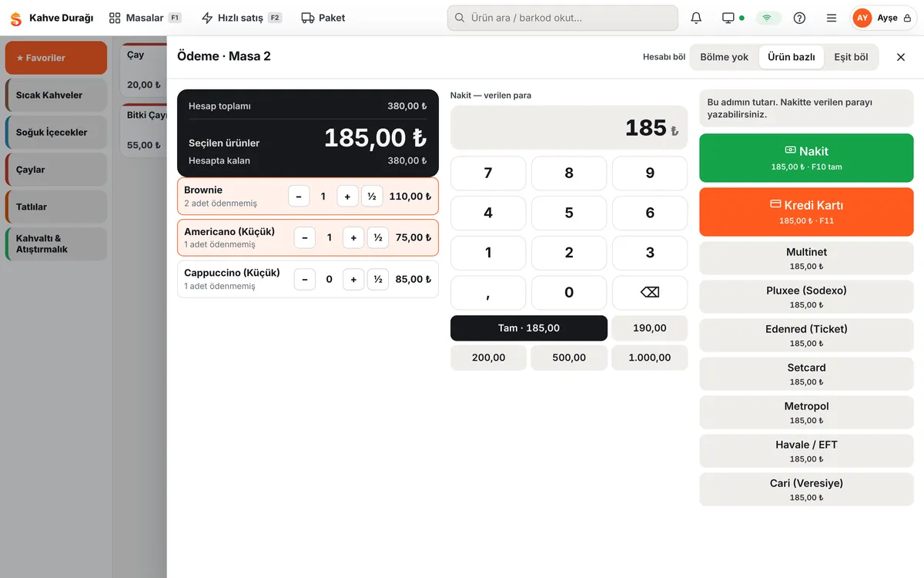
Task: Increase Brownie quantity with plus
Action: pyautogui.click(x=348, y=197)
